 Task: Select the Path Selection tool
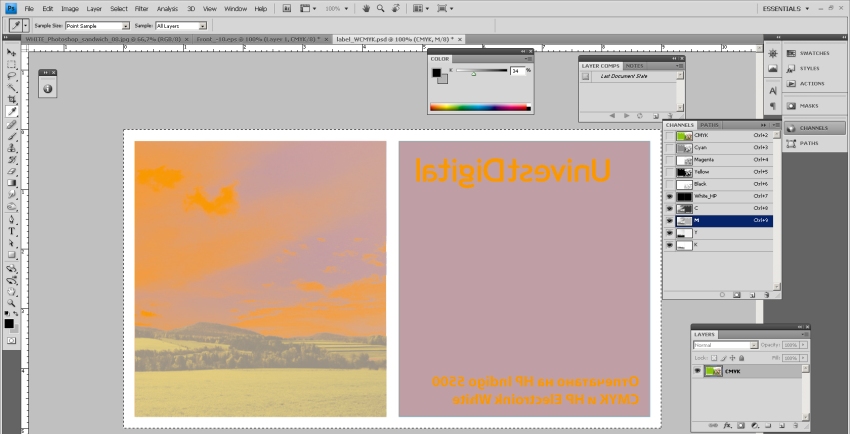11,243
